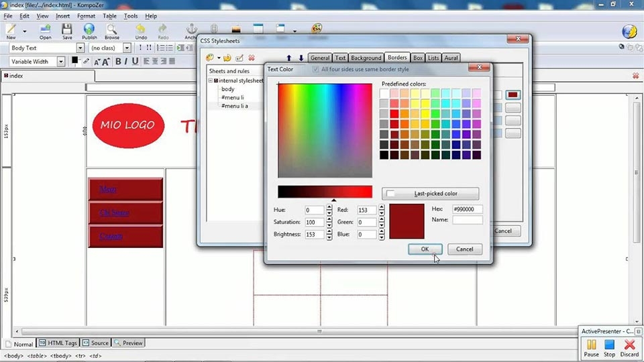Decrease the Brightness value stepper
This screenshot has width=644, height=362.
(x=329, y=237)
